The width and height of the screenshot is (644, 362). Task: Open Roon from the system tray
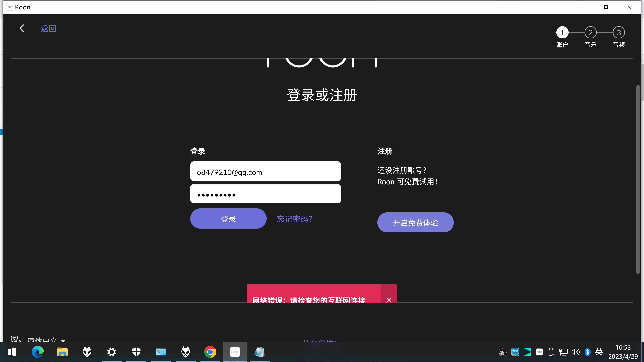click(x=540, y=352)
